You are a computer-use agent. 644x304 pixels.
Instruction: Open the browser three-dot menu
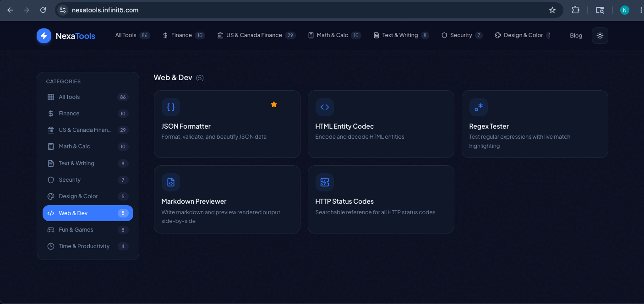[640, 10]
